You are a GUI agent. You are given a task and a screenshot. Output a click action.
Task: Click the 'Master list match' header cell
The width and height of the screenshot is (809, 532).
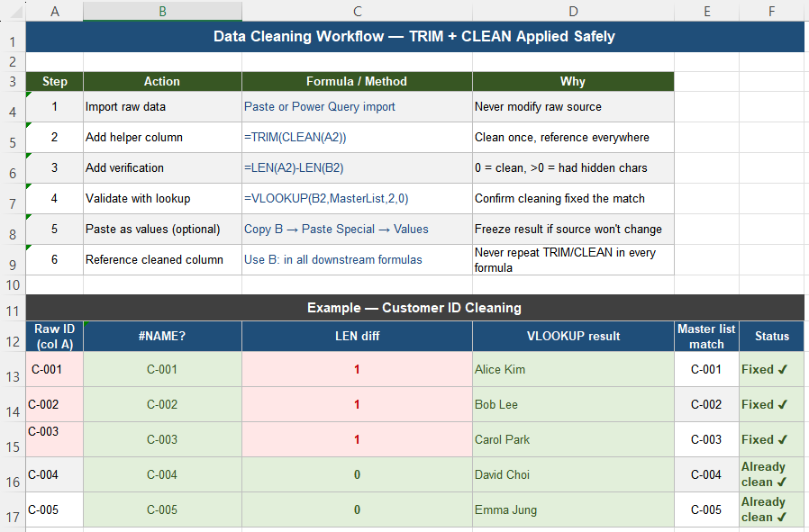[707, 337]
